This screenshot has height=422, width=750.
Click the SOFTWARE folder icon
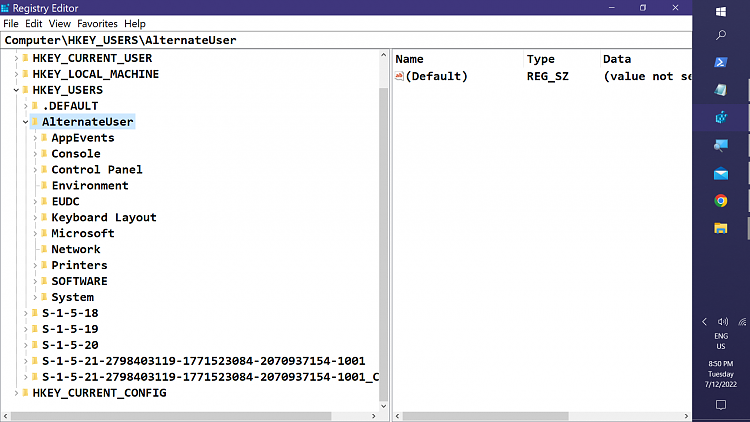pos(44,281)
